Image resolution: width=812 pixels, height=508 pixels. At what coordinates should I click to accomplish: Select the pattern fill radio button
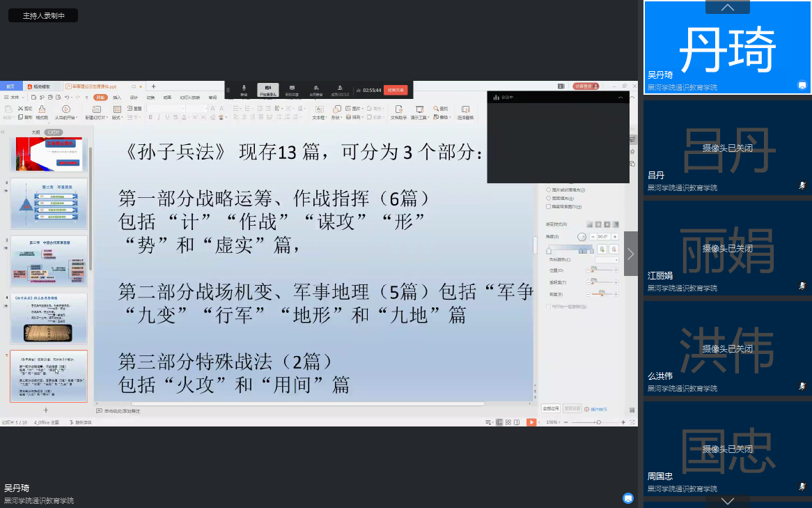[549, 198]
